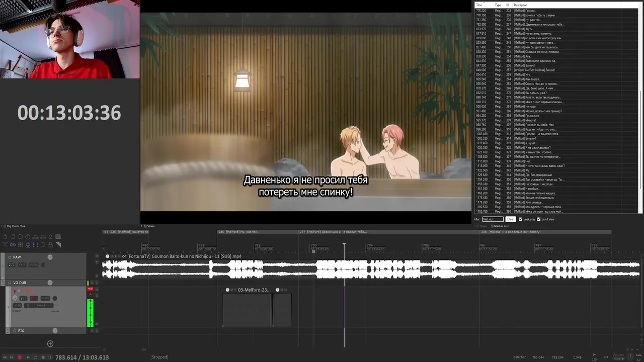Toggle the Metronome toolbar icon
The width and height of the screenshot is (644, 362).
[x=50, y=237]
